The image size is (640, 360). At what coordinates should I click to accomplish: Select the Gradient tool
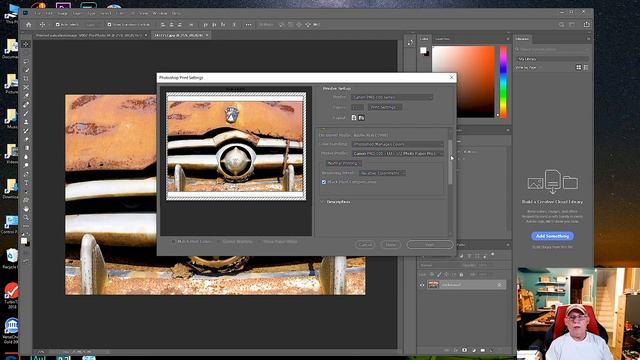[x=26, y=148]
